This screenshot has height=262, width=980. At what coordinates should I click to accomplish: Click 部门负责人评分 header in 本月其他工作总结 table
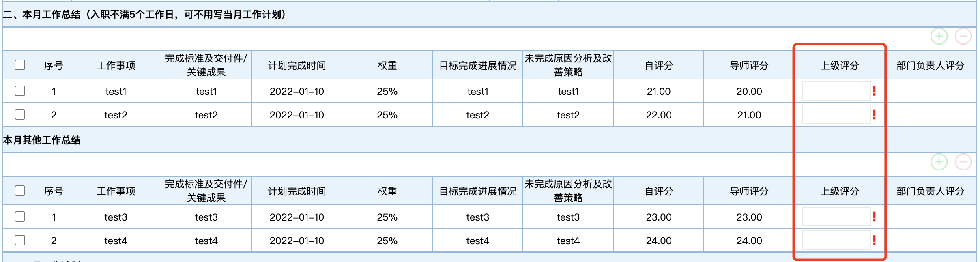pos(930,191)
